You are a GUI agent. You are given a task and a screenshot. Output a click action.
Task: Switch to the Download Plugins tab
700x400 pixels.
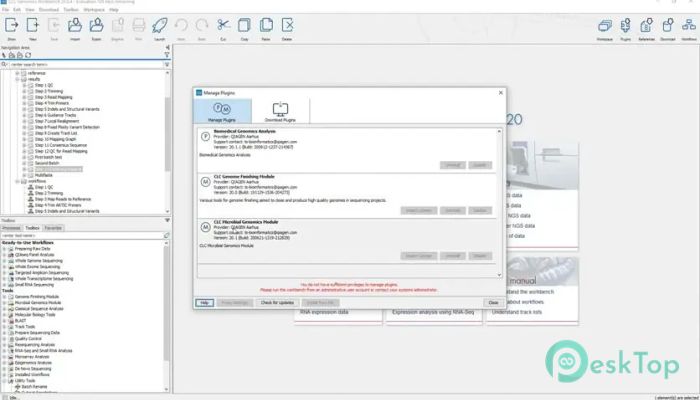click(280, 112)
